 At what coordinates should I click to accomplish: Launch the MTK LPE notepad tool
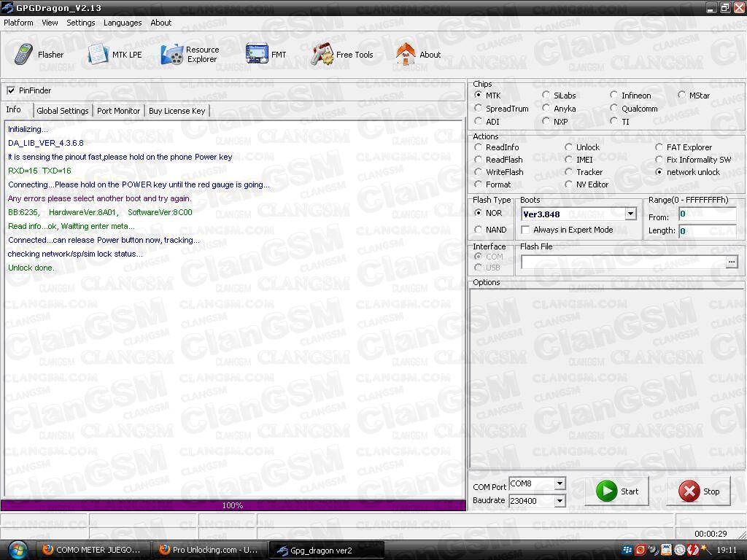click(115, 54)
